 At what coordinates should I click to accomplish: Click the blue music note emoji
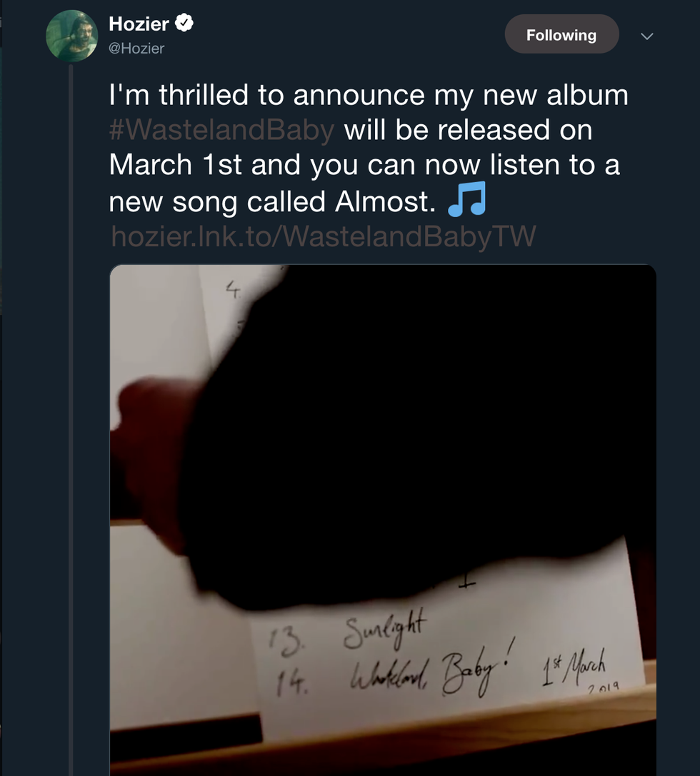click(466, 199)
